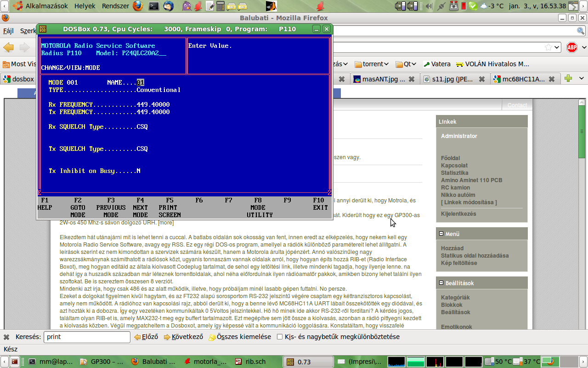This screenshot has height=368, width=588.
Task: Click the Firefox search magnifier icon
Action: point(581,31)
